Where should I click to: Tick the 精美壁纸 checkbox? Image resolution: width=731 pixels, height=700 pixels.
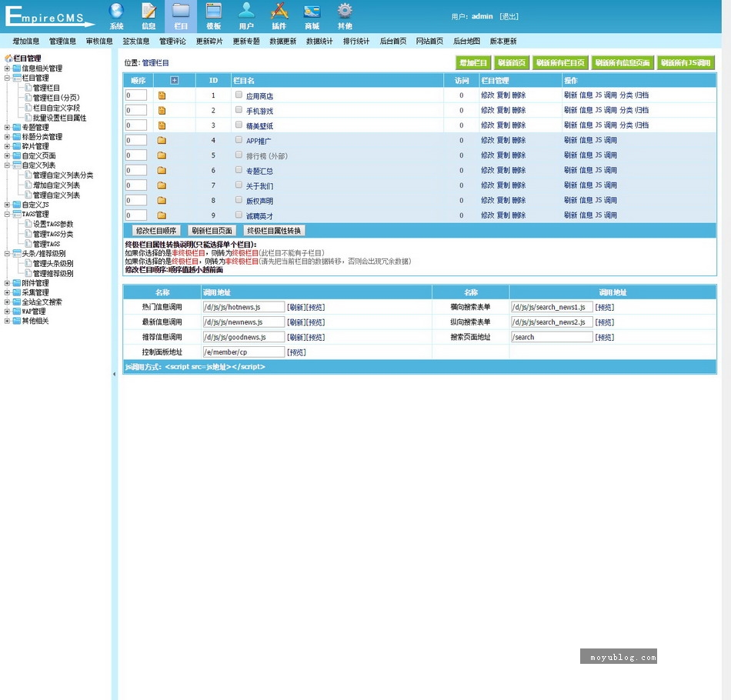(x=239, y=125)
